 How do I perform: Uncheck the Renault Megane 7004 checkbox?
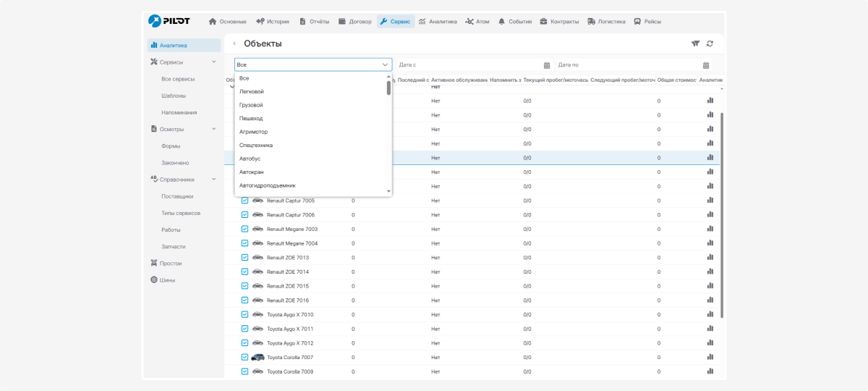coord(244,243)
